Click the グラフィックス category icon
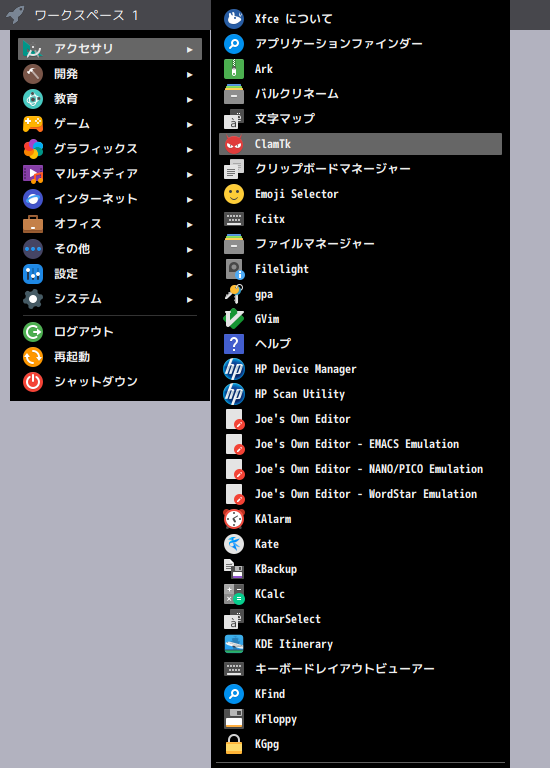 [x=33, y=149]
